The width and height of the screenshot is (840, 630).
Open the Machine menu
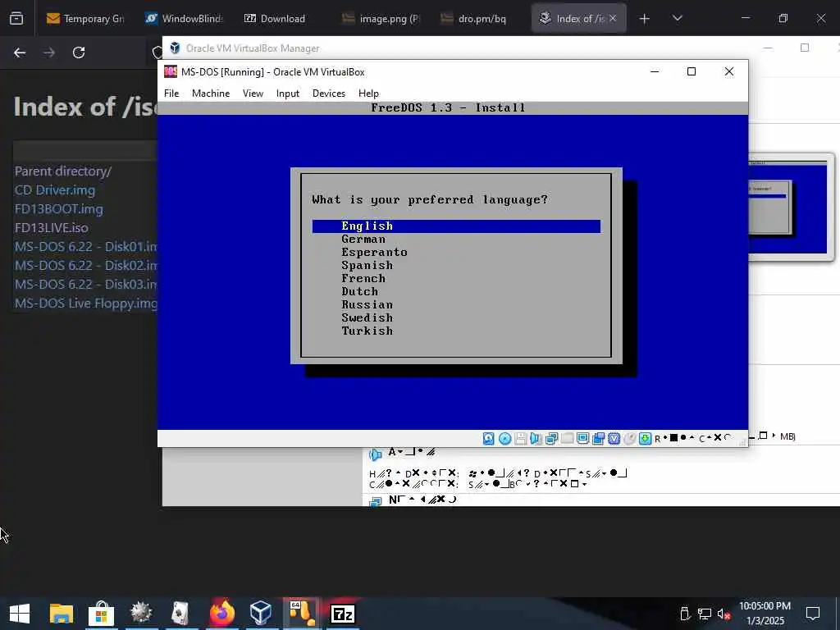click(x=211, y=94)
